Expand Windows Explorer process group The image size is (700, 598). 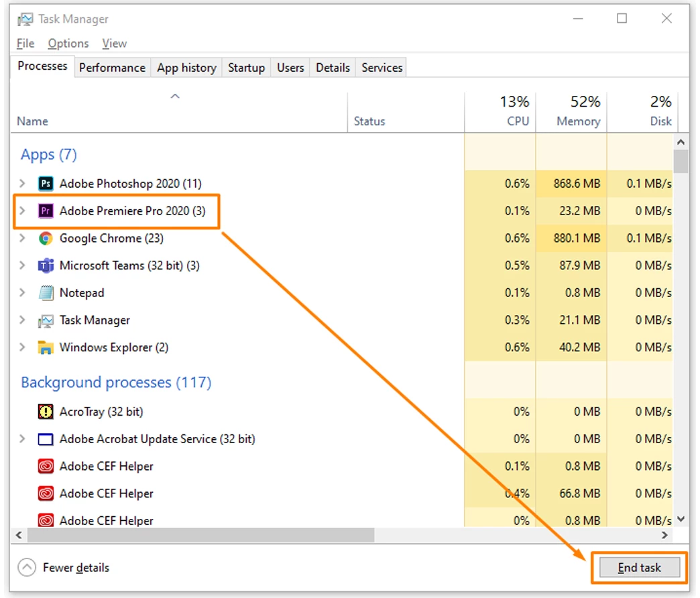[22, 347]
